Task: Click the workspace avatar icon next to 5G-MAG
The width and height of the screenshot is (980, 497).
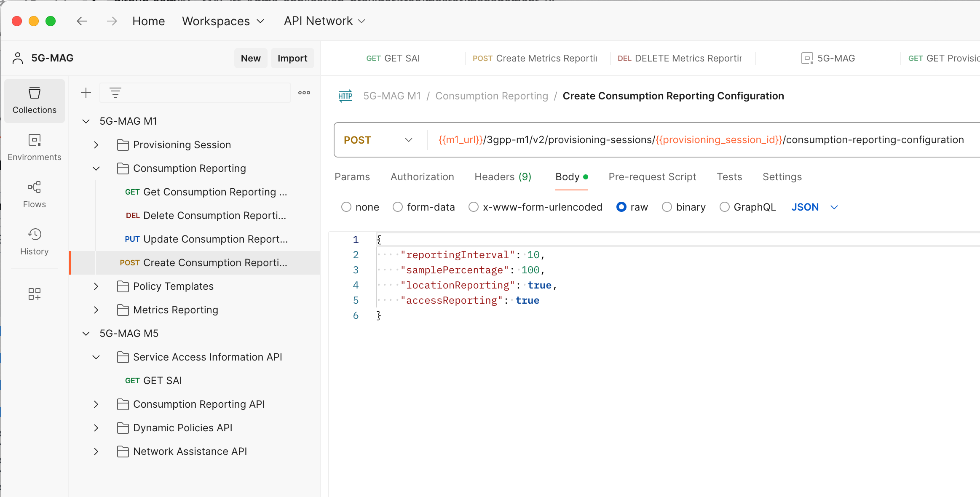Action: click(x=17, y=58)
